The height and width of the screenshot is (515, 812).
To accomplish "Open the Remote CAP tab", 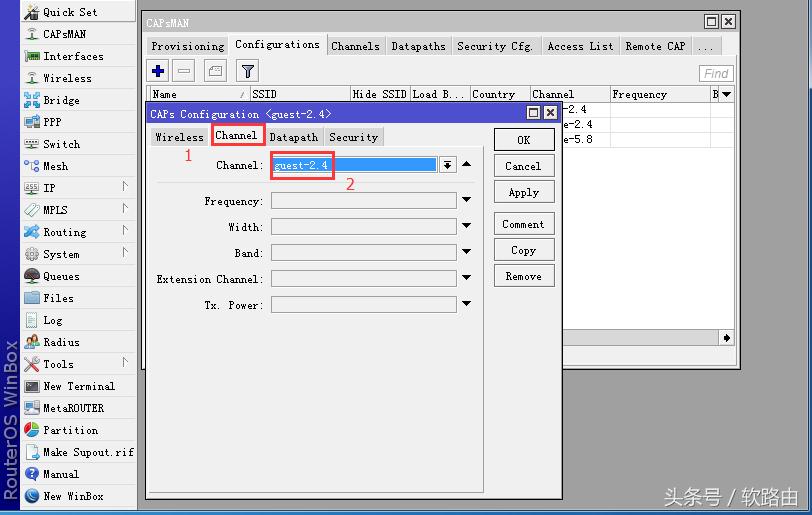I will pyautogui.click(x=655, y=46).
